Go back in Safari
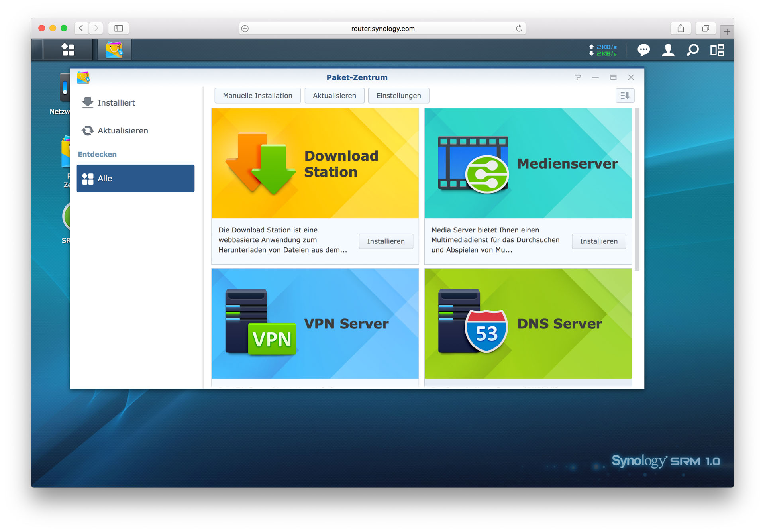 pos(81,28)
